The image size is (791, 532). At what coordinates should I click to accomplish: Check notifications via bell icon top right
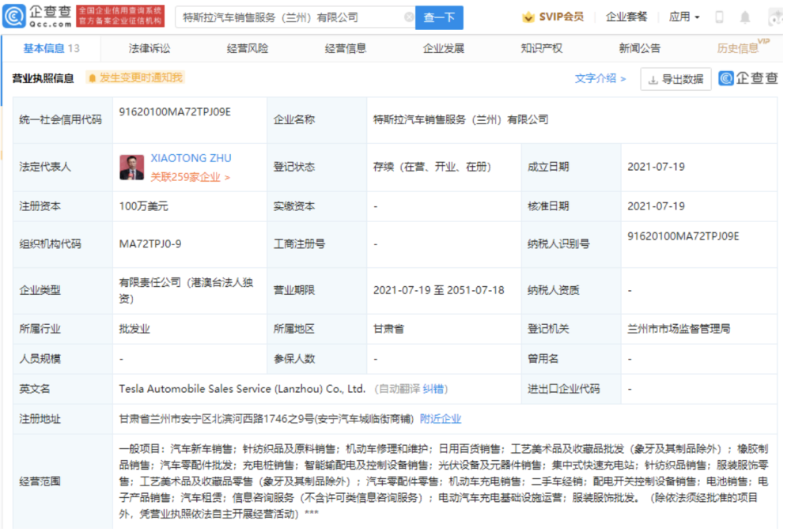744,16
